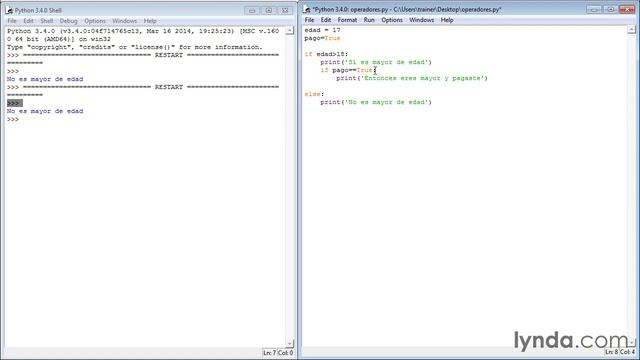640x360 pixels.
Task: Click last empty '>>>' prompt in shell
Action: (x=13, y=120)
